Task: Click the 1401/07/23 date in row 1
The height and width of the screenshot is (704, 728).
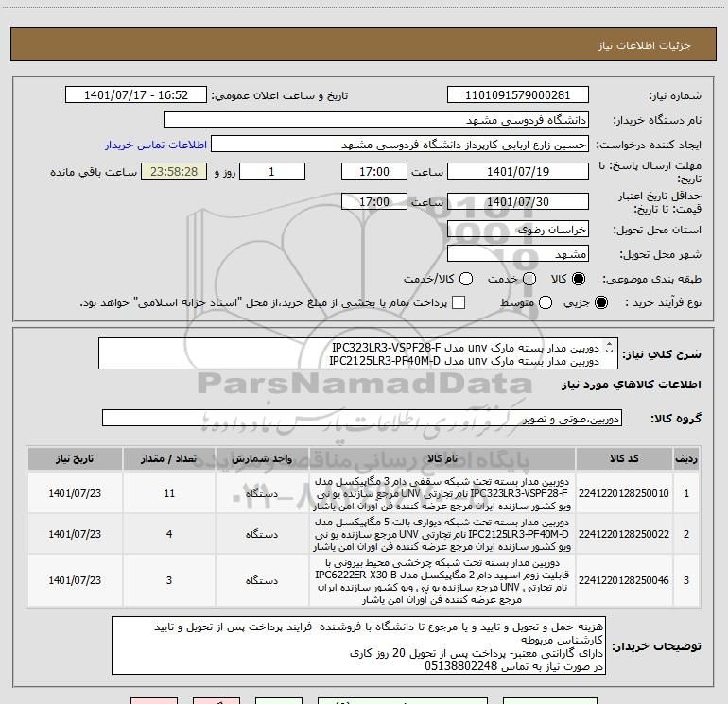Action: [x=75, y=493]
